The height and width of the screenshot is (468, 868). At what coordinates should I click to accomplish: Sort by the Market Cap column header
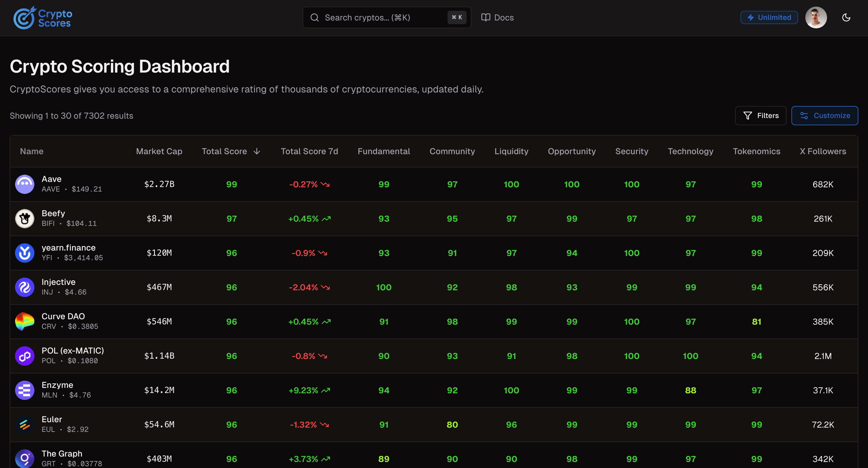click(x=159, y=151)
